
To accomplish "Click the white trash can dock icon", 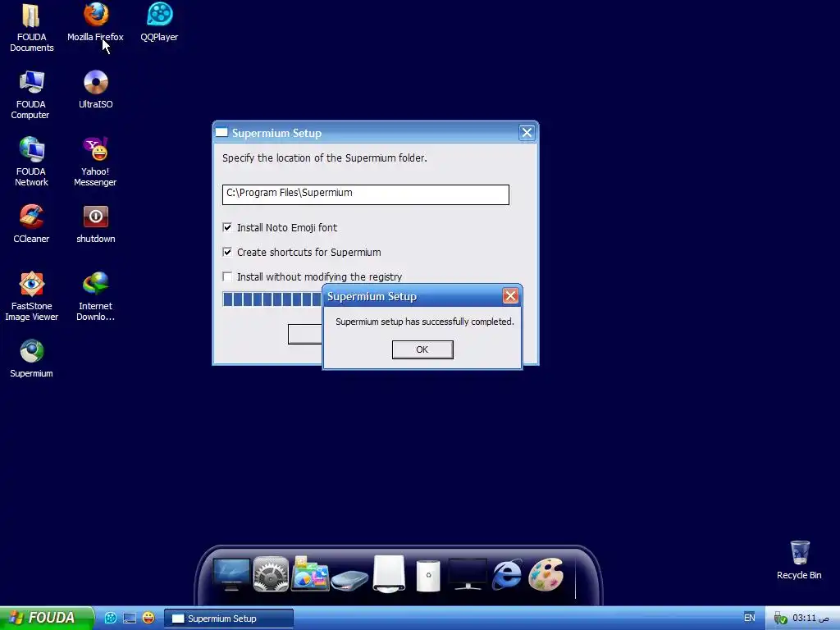I will click(x=428, y=576).
